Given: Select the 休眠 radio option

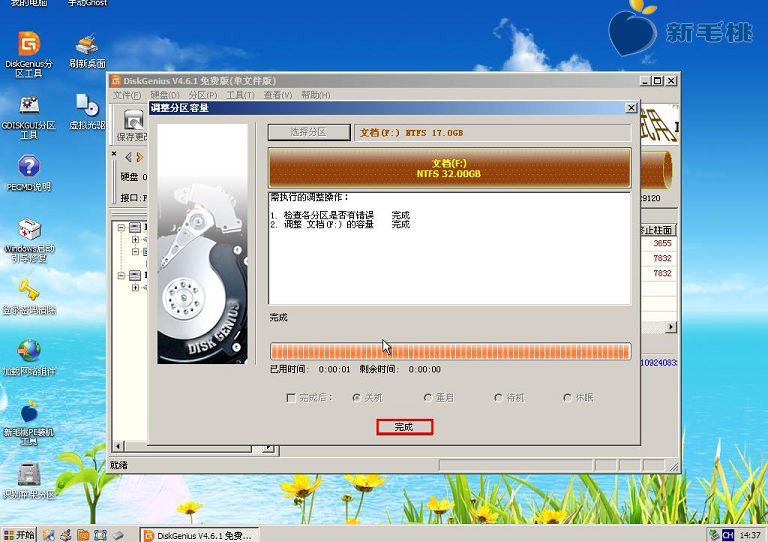Looking at the screenshot, I should [568, 398].
